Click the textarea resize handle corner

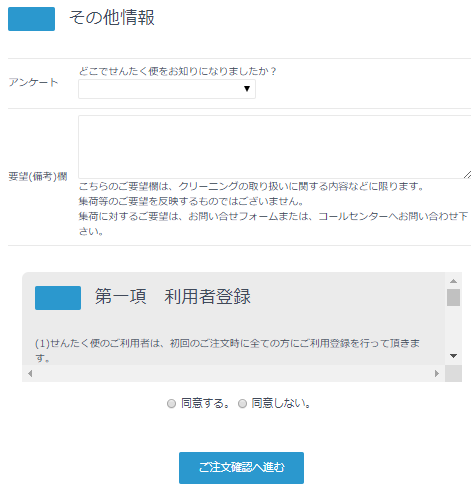[467, 175]
